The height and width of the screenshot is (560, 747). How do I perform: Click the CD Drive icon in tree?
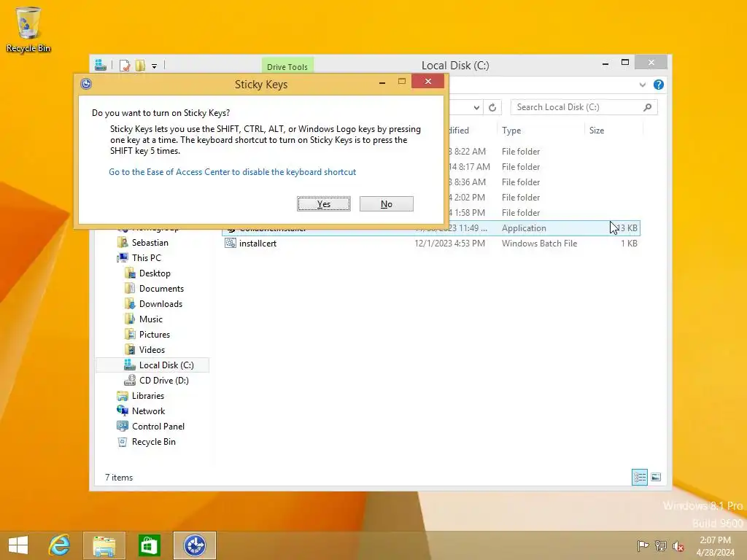(x=130, y=381)
